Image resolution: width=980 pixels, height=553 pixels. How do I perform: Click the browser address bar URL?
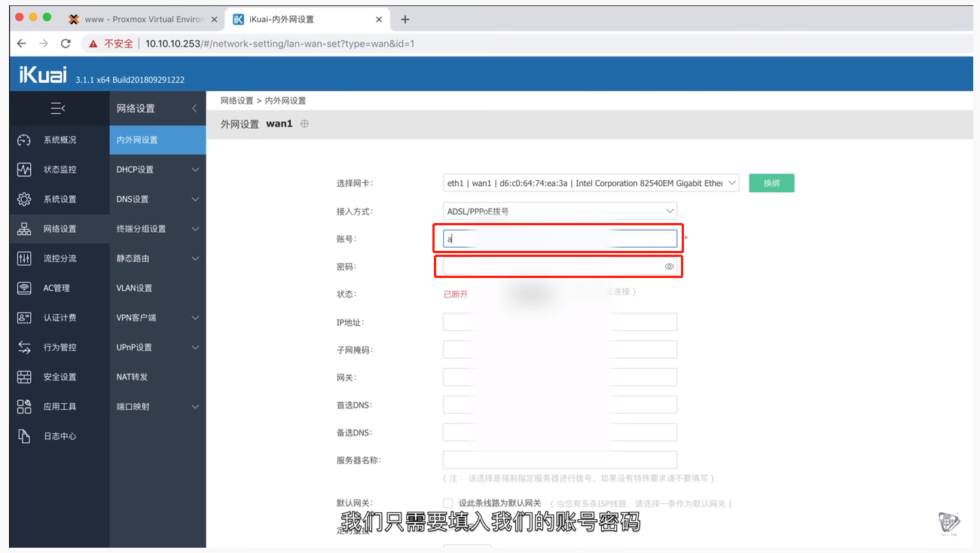coord(279,44)
